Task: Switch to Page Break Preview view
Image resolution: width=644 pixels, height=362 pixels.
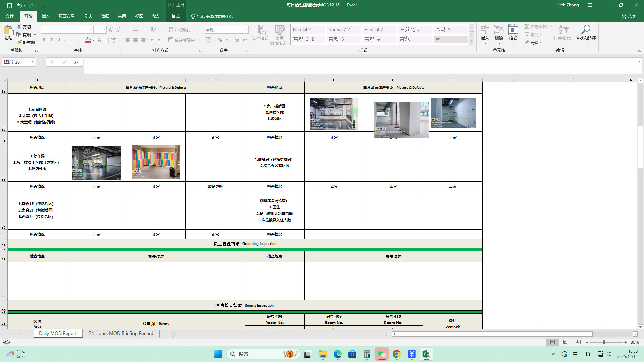Action: 578,342
